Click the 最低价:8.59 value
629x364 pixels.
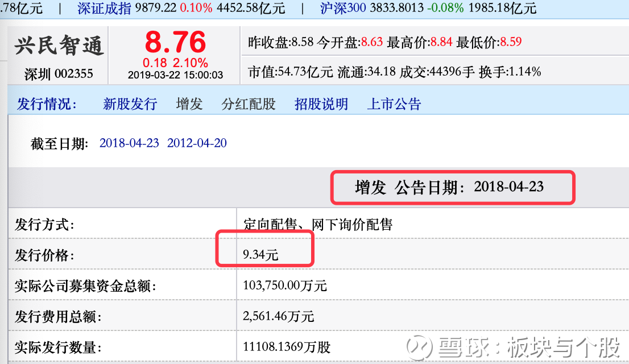pyautogui.click(x=489, y=42)
